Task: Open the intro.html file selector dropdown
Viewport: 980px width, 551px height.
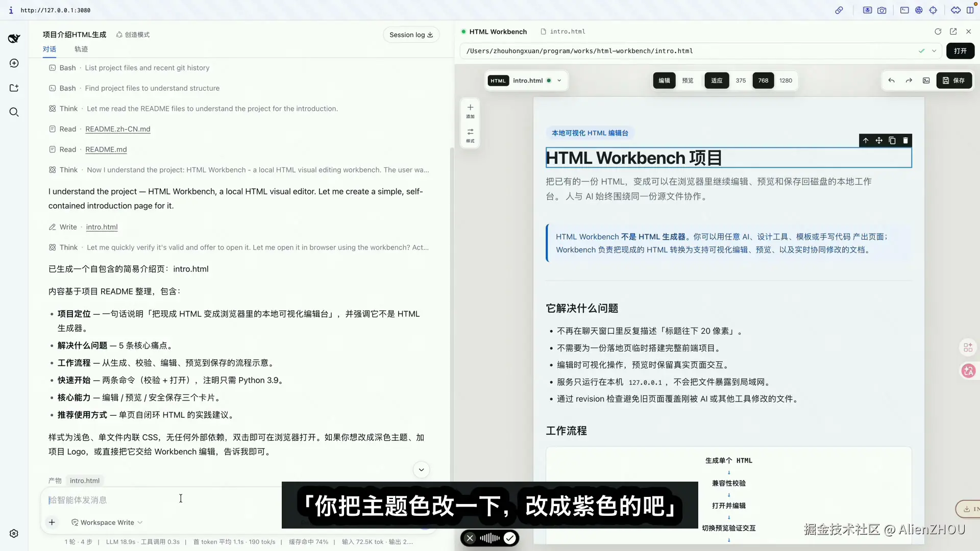Action: (526, 81)
